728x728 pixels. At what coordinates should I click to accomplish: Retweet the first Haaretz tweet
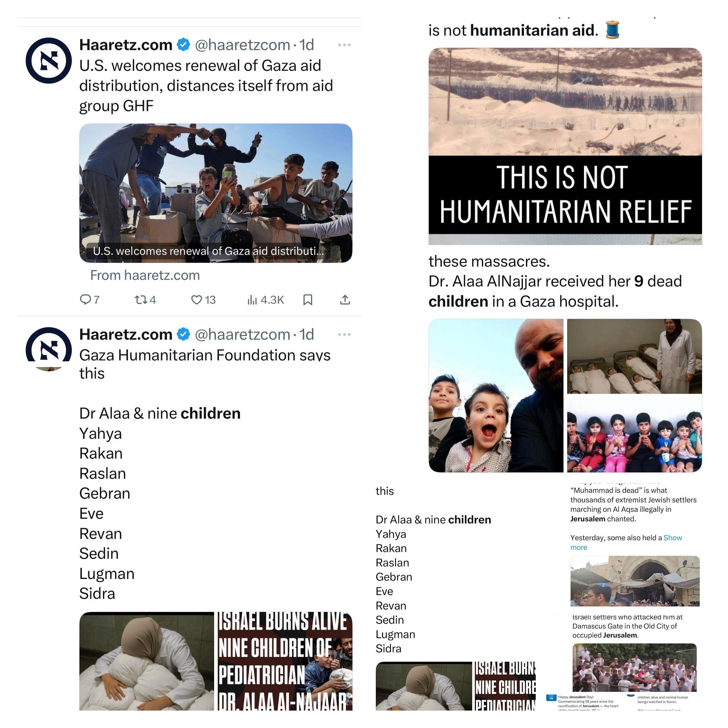click(x=145, y=300)
